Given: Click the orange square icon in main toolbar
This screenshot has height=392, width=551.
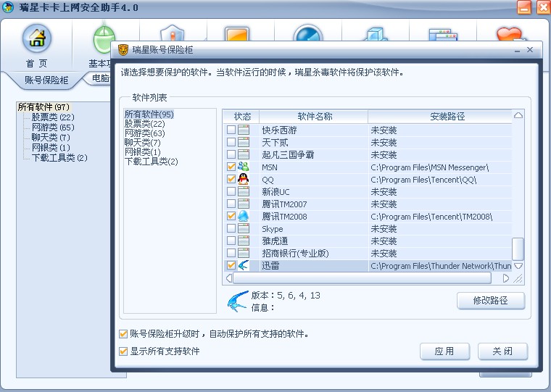Looking at the screenshot, I should 236,34.
